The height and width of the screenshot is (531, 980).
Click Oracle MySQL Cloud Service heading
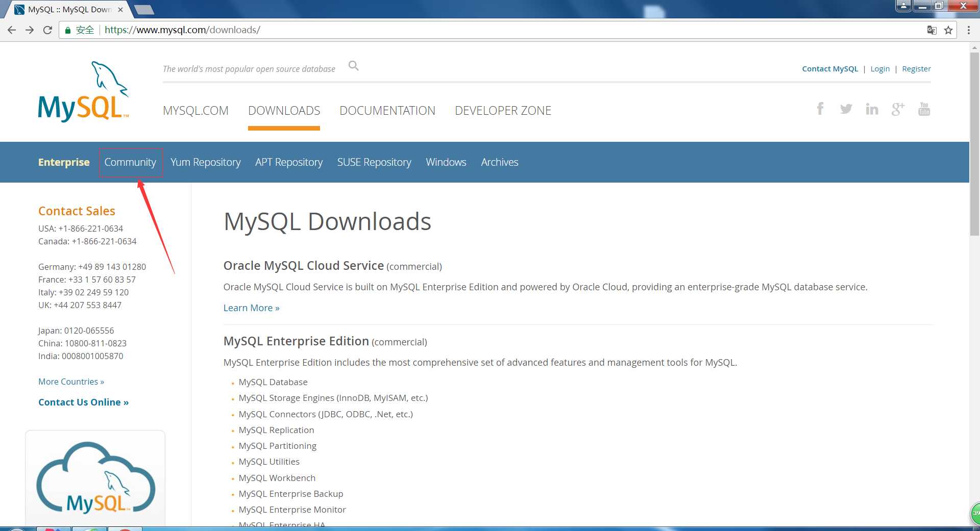pyautogui.click(x=304, y=266)
